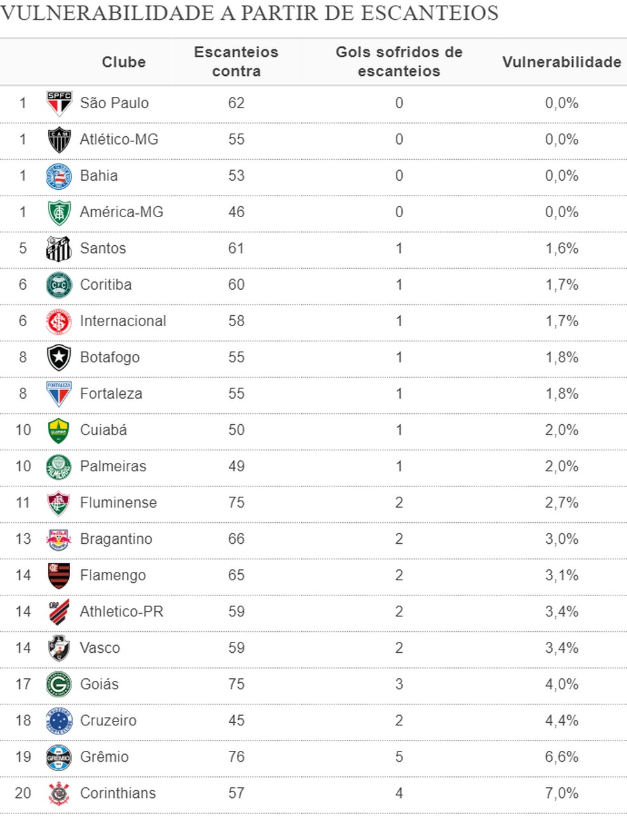Viewport: 627px width, 840px height.
Task: Click the Botafogo star crest
Action: tap(59, 357)
